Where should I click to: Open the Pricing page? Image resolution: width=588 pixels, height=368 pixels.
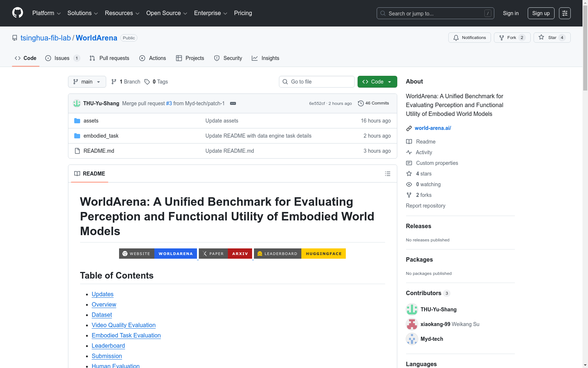[243, 13]
